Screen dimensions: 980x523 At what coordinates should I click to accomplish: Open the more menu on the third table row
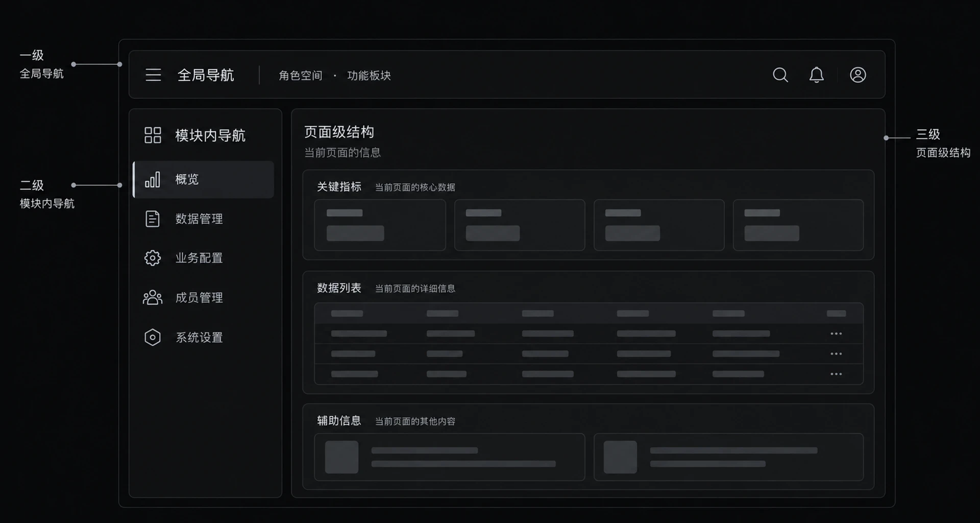836,374
